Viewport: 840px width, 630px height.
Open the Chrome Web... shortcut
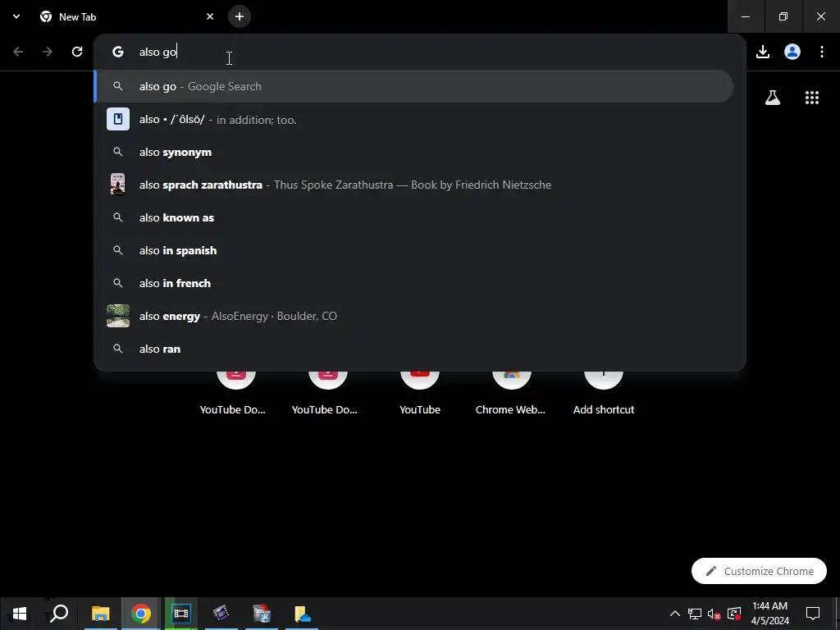[511, 394]
